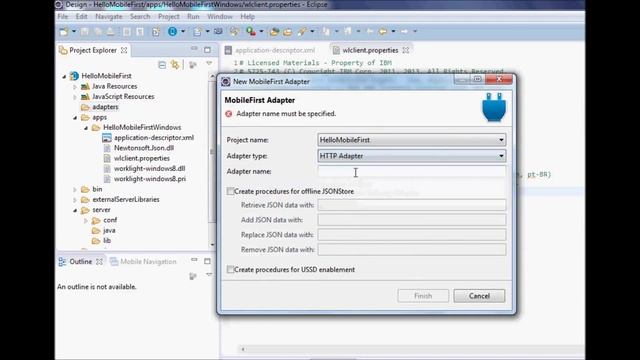Click the Add JSON data with field
This screenshot has width=640, height=360.
(x=411, y=220)
